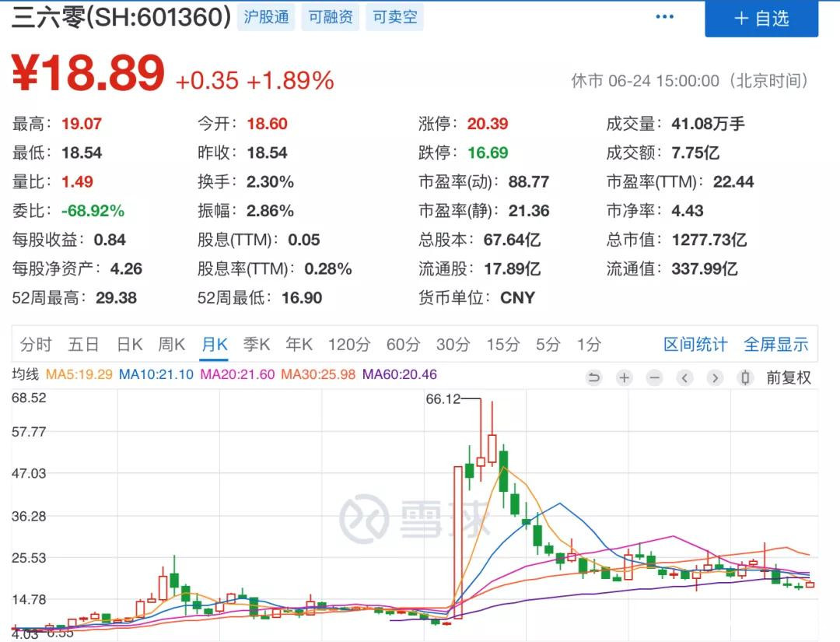Viewport: 840px width, 642px height.
Task: Click the 成交量 value 41.08万手
Action: [x=709, y=124]
